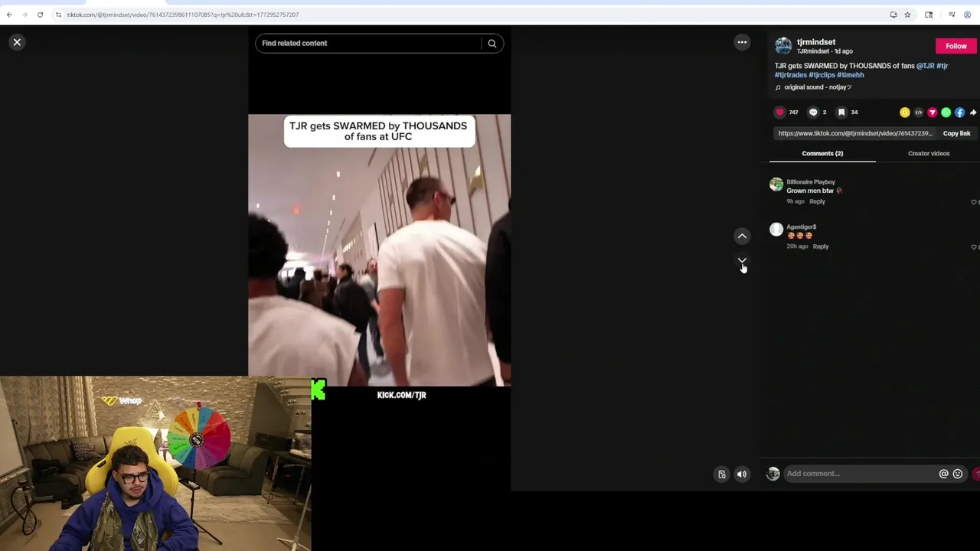Go back in the browser
This screenshot has width=980, height=551.
(9, 15)
